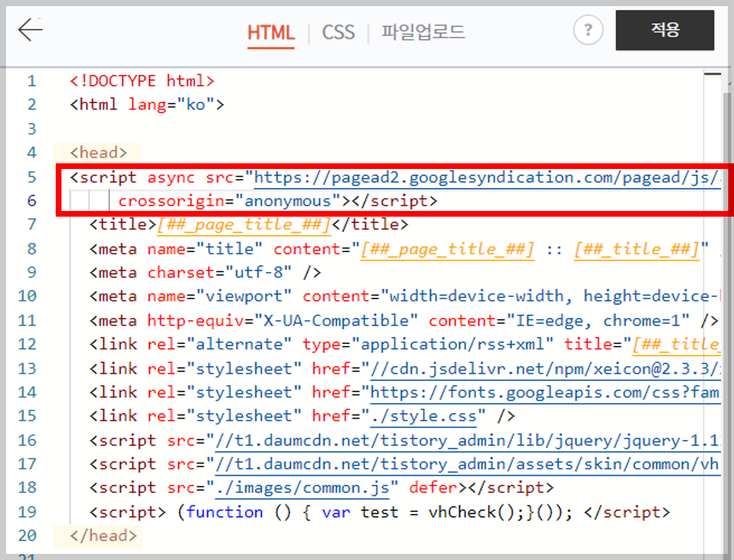Click the vhCheck() function script line
Viewport: 734px width, 560px height.
tap(379, 512)
